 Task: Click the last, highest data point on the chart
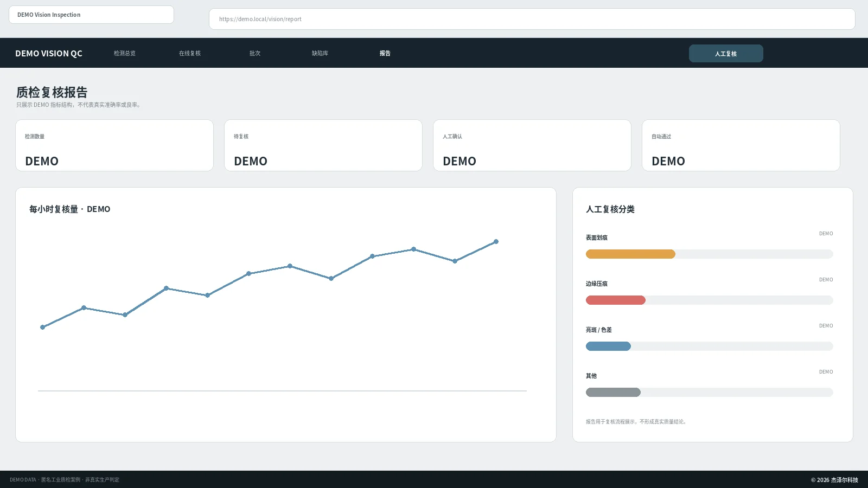point(496,242)
